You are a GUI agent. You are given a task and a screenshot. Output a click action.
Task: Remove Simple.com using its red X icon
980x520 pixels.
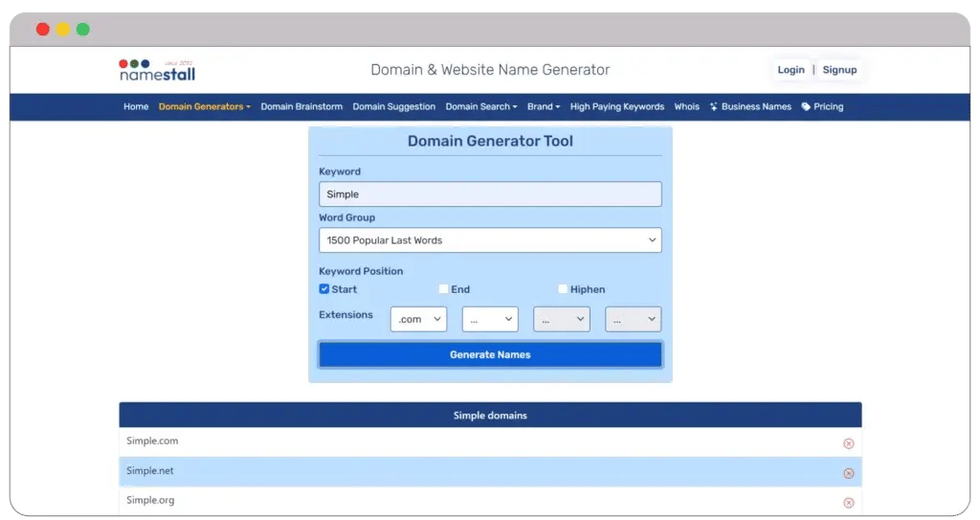pyautogui.click(x=848, y=443)
